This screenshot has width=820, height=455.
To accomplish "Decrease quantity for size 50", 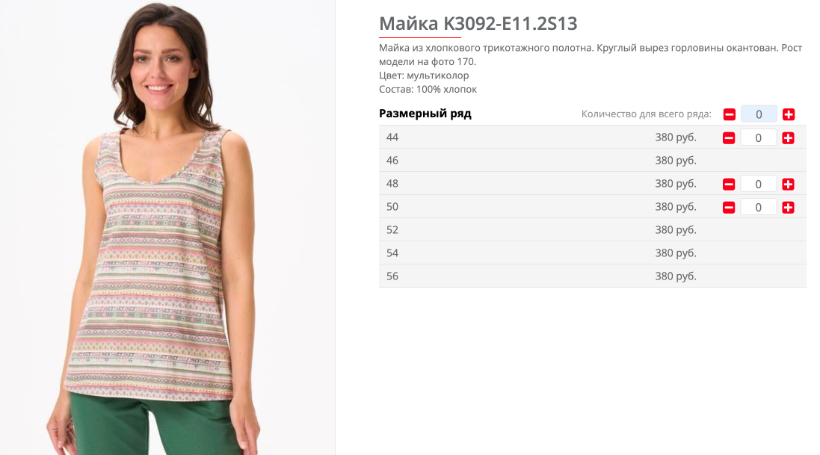I will tap(729, 208).
